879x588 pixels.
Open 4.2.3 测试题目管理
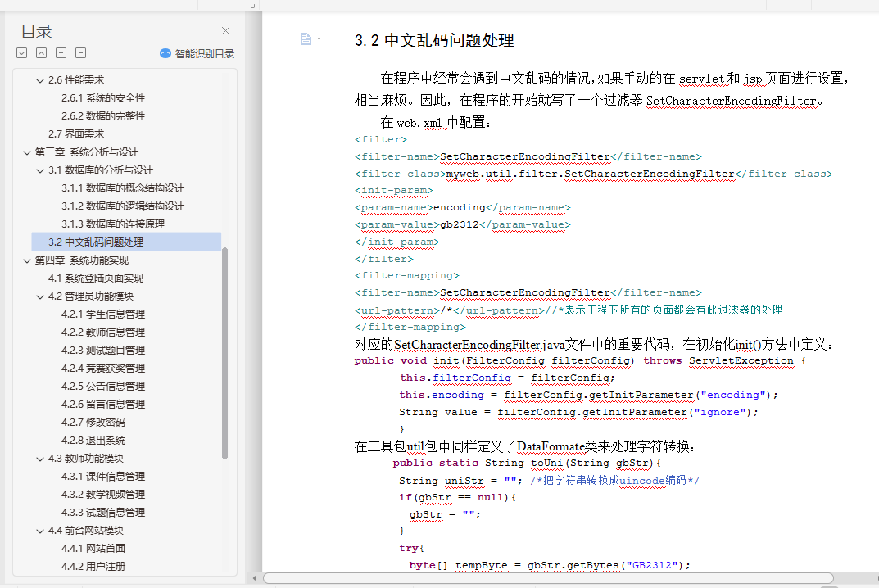tap(103, 351)
